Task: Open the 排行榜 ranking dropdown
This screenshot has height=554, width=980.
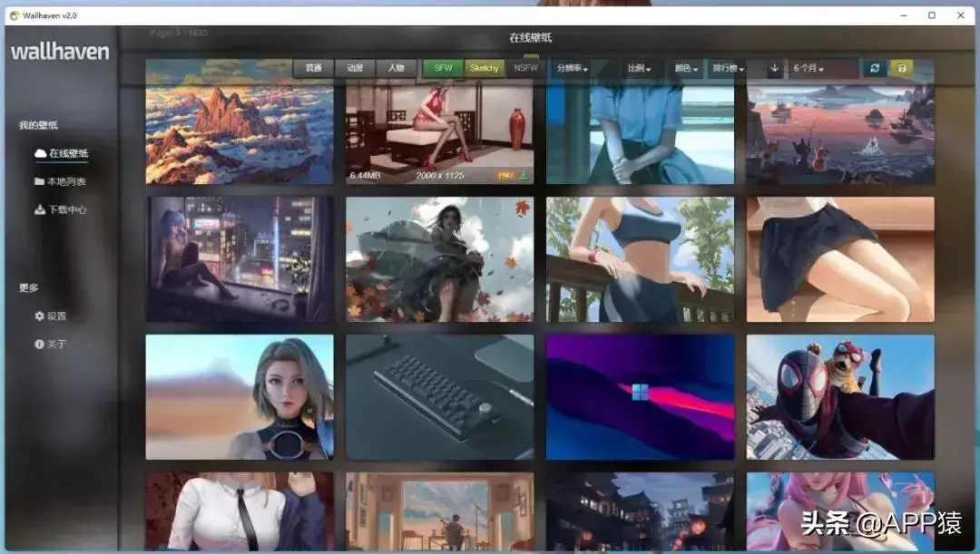Action: (x=728, y=68)
